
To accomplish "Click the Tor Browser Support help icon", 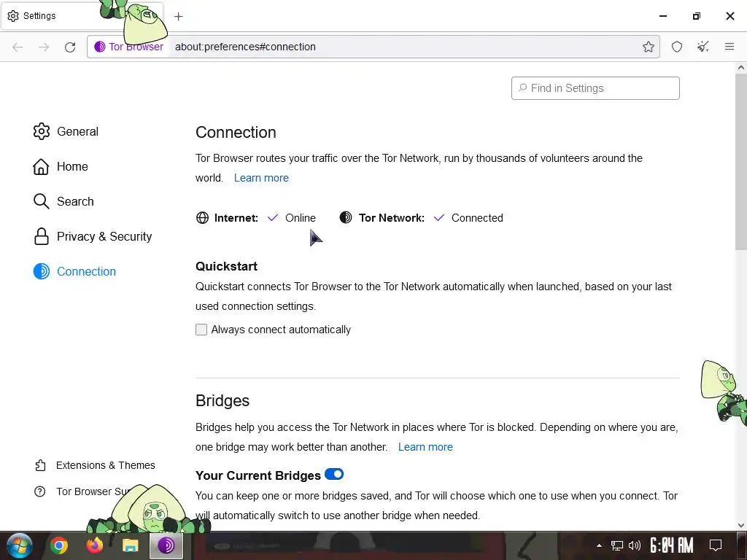I will click(x=40, y=491).
